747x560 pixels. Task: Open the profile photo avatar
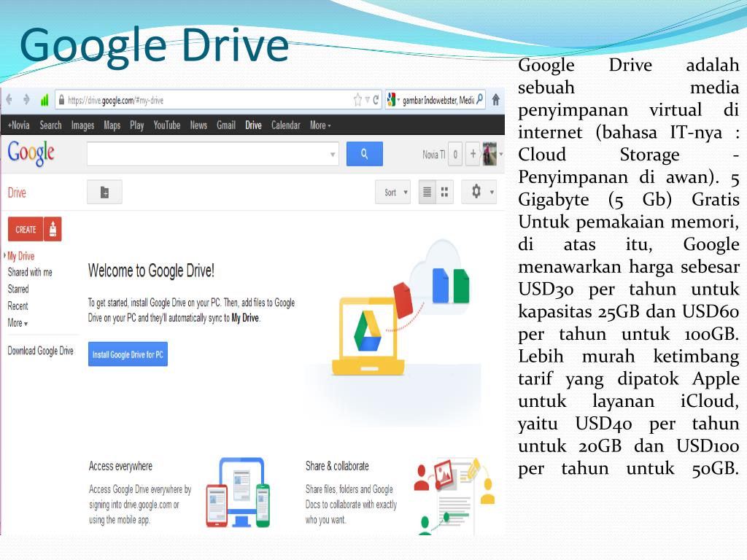(x=489, y=154)
